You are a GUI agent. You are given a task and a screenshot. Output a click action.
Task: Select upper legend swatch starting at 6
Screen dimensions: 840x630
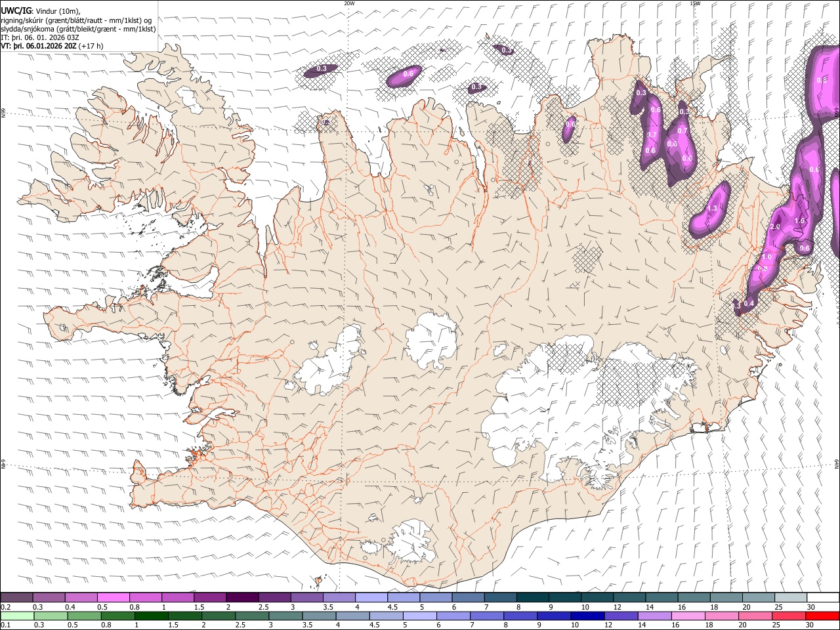(467, 597)
